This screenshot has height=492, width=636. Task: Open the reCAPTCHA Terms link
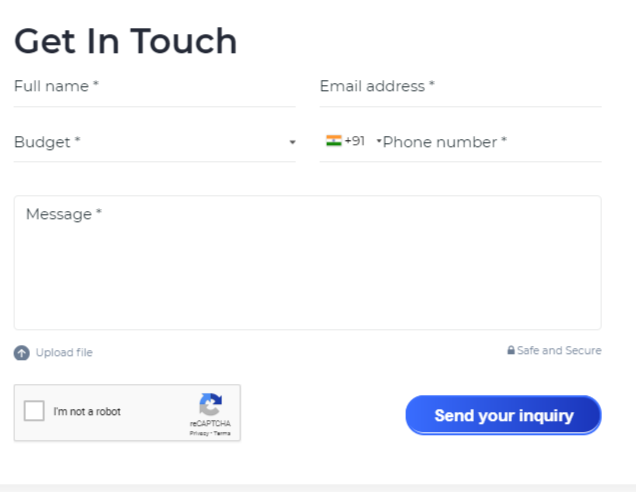222,433
